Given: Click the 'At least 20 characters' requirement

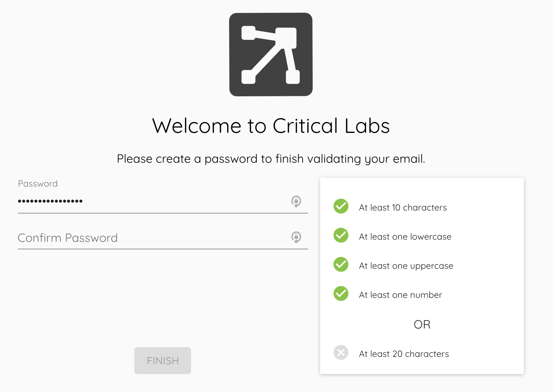Looking at the screenshot, I should [404, 354].
